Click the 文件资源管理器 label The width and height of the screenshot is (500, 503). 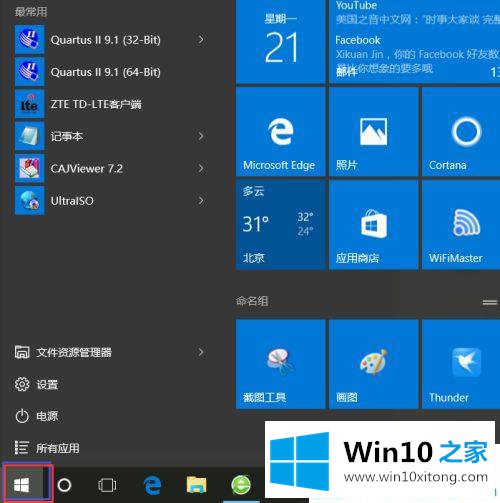tap(74, 352)
